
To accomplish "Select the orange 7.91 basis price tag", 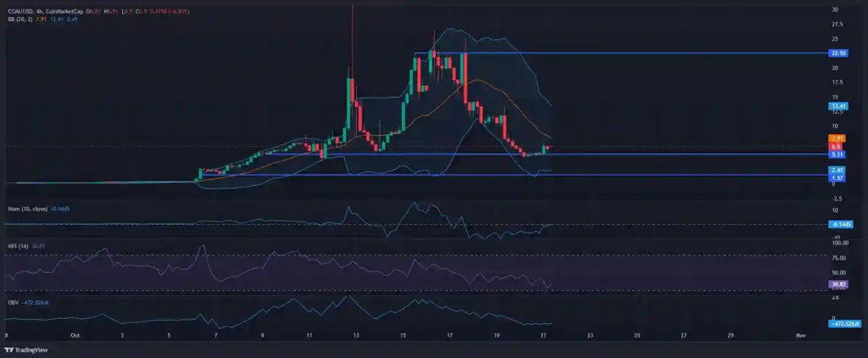I will pyautogui.click(x=837, y=137).
